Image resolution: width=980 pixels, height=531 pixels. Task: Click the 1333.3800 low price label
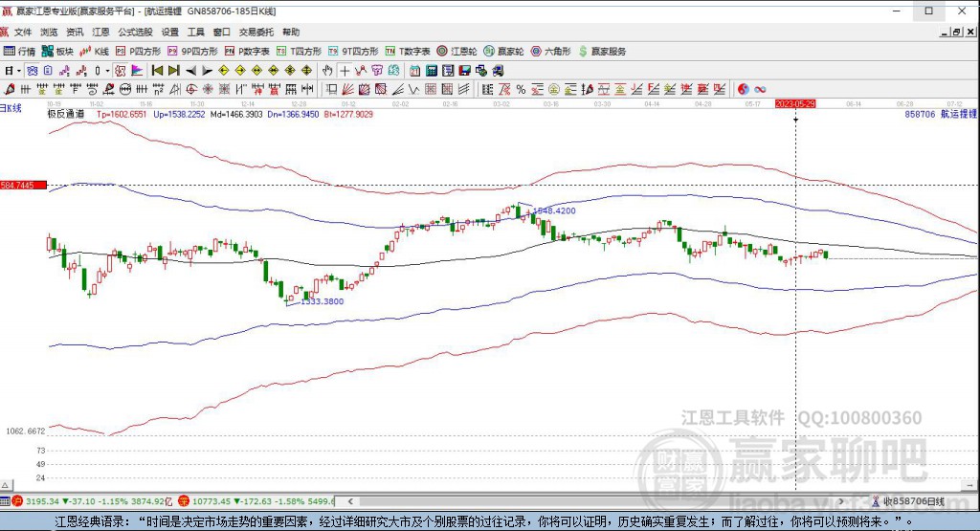pos(323,301)
